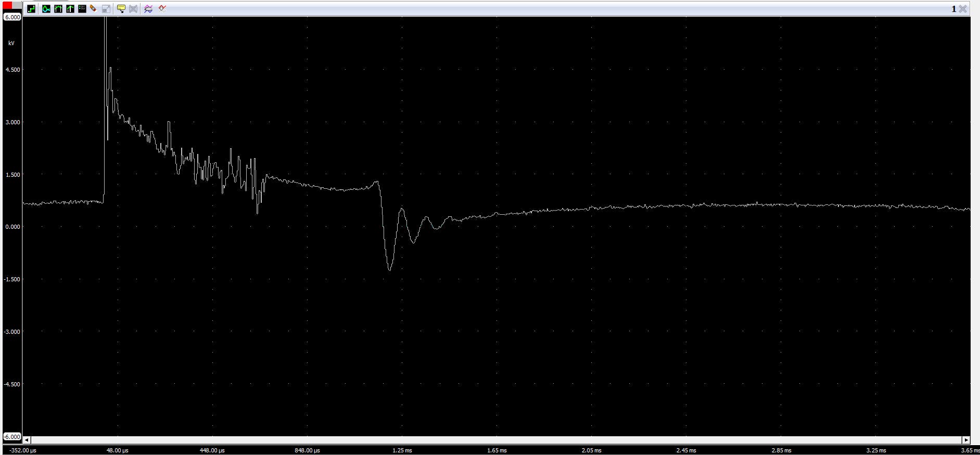This screenshot has width=980, height=455.
Task: Click the 6.000 upper voltage scale field
Action: (12, 17)
